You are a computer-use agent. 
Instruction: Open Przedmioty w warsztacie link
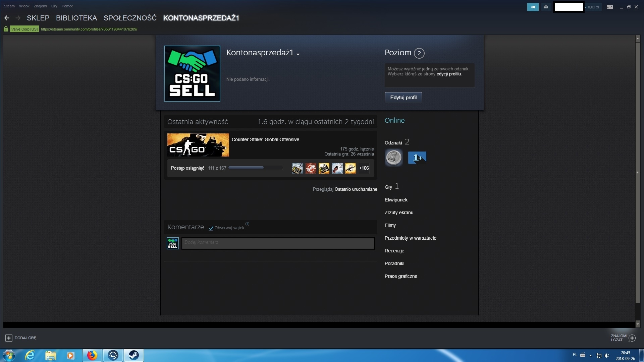(x=411, y=238)
